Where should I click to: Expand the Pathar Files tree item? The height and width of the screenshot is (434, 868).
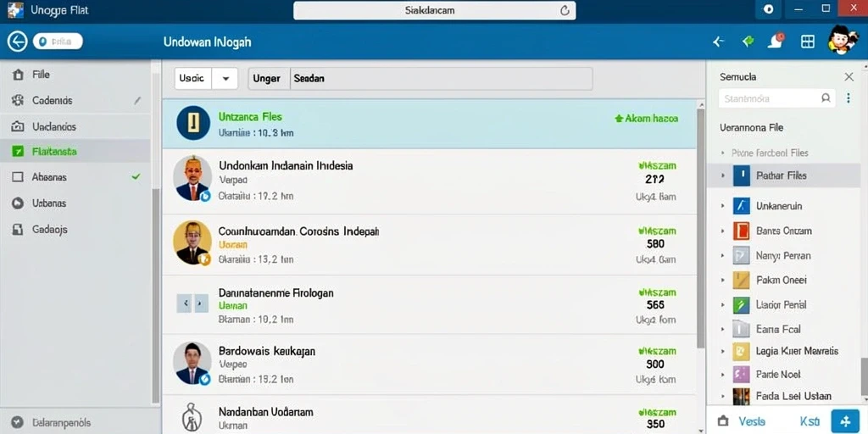[x=722, y=175]
